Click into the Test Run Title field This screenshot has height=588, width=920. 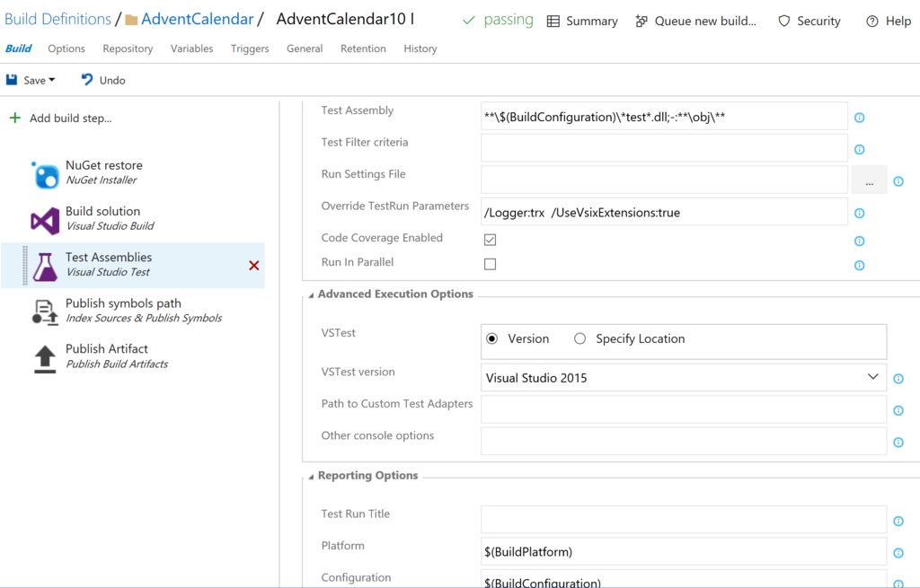coord(684,520)
